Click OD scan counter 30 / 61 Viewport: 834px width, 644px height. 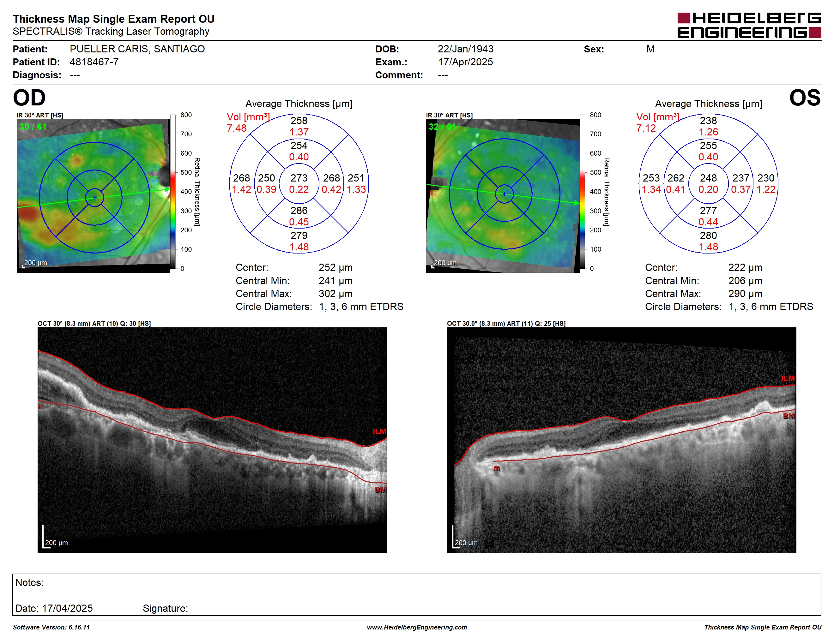33,127
